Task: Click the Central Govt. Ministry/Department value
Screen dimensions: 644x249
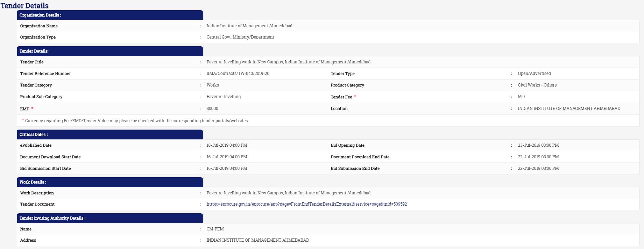Action: point(240,37)
